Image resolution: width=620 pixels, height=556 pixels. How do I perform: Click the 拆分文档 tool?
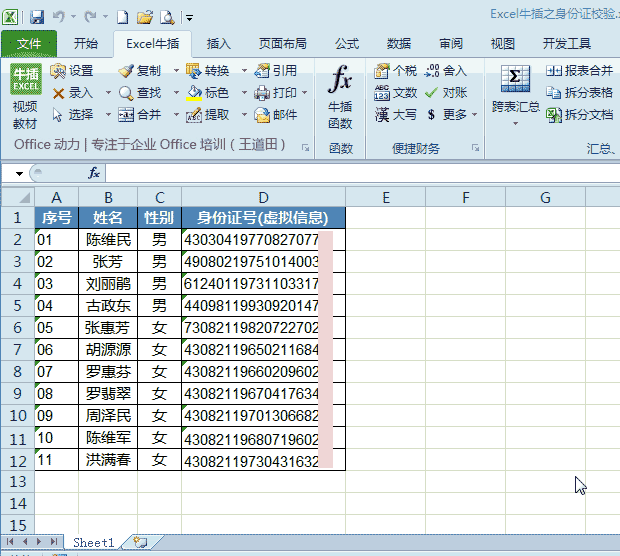580,115
